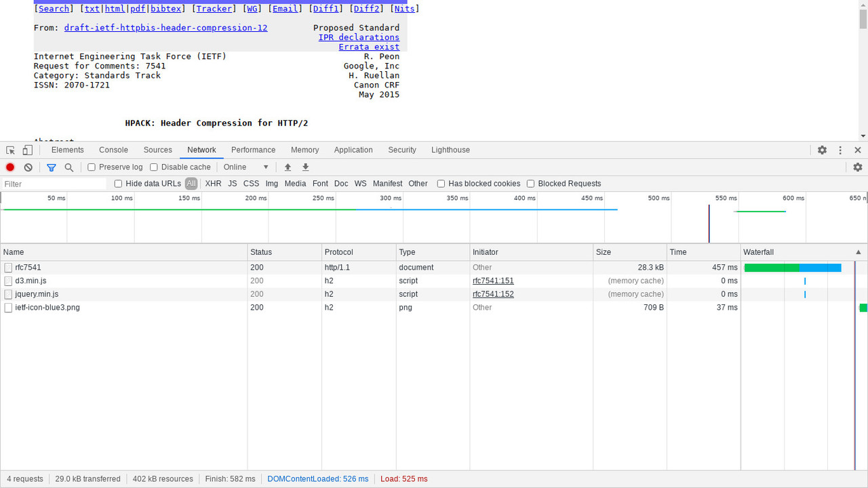The height and width of the screenshot is (488, 868).
Task: Follow the IPR declarations link
Action: 359,37
